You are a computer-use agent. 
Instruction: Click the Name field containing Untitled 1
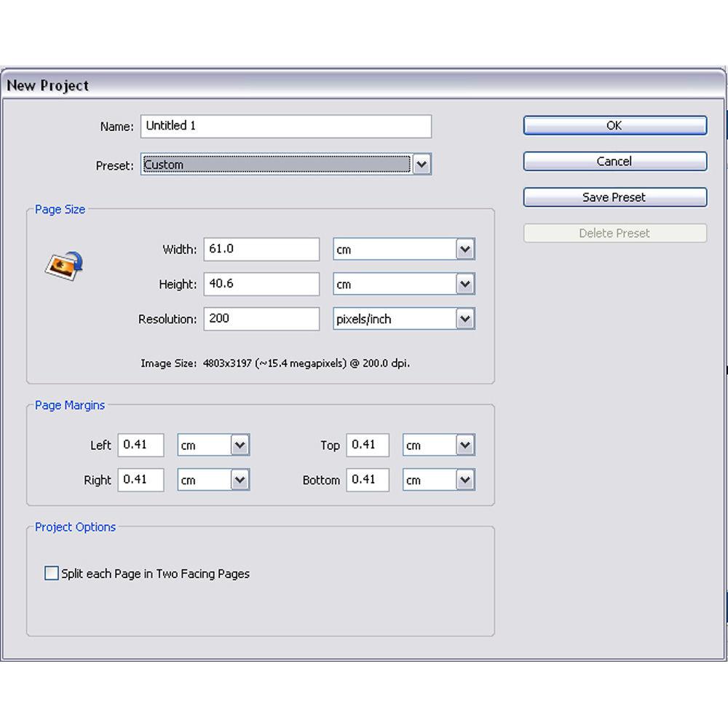pyautogui.click(x=285, y=125)
